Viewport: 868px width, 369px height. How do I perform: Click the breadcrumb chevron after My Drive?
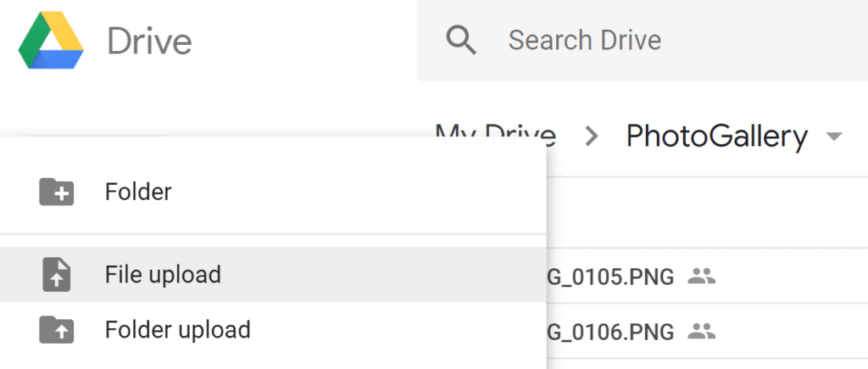[x=592, y=137]
